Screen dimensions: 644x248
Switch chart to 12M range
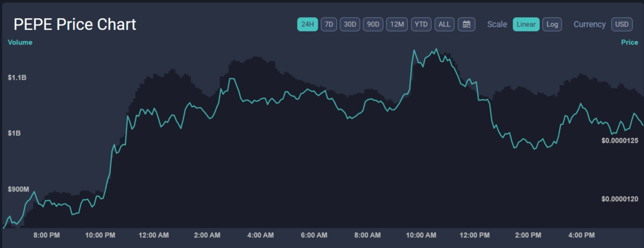coord(397,25)
